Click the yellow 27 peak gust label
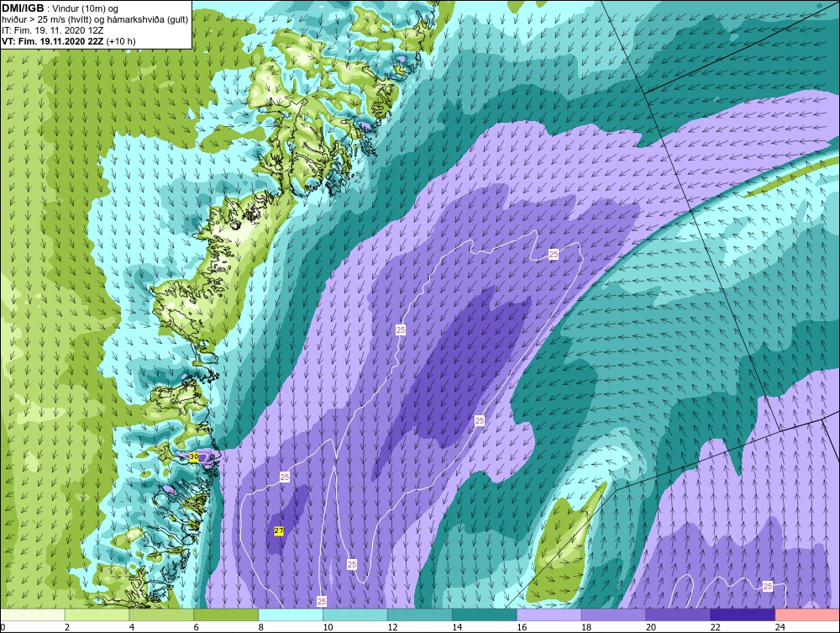The height and width of the screenshot is (633, 840). (279, 530)
